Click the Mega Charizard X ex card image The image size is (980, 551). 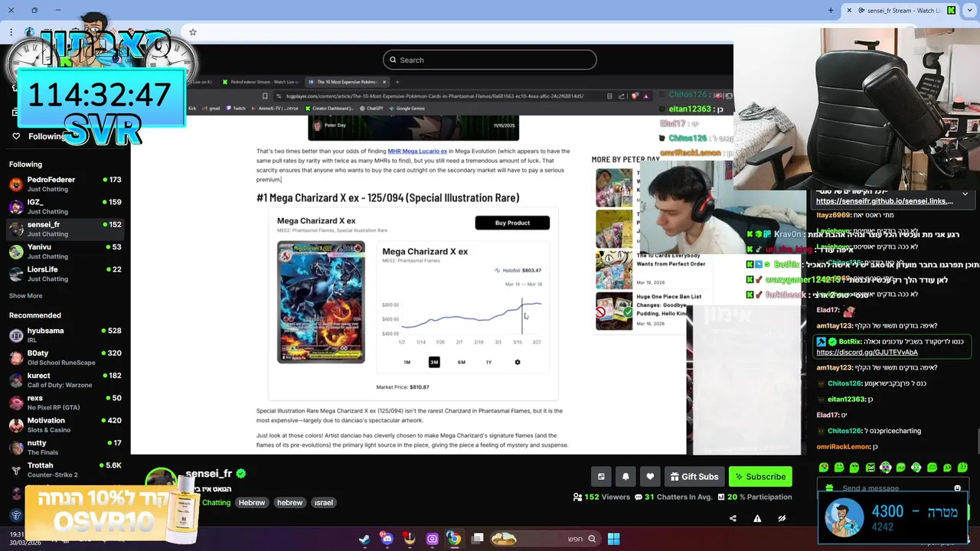point(321,302)
